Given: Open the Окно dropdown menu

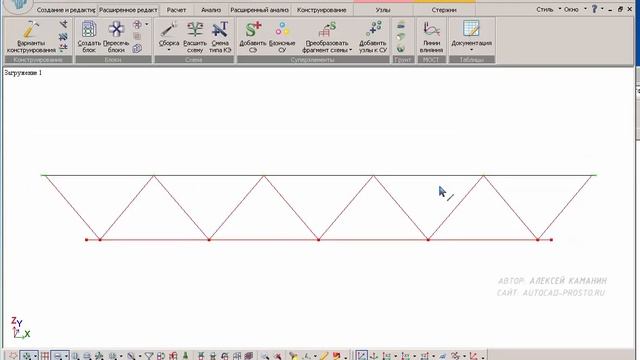Looking at the screenshot, I should pyautogui.click(x=574, y=9).
